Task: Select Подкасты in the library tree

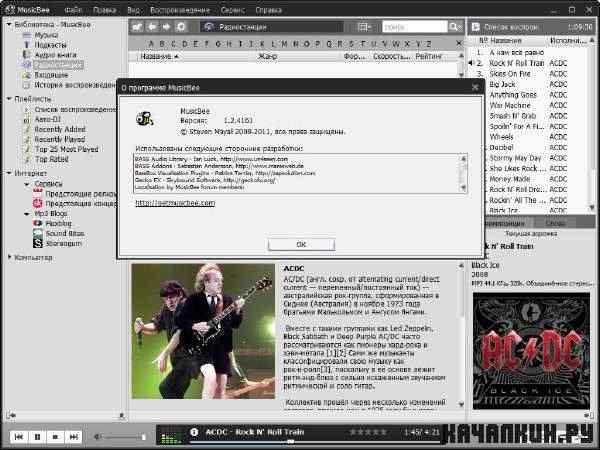Action: coord(51,45)
